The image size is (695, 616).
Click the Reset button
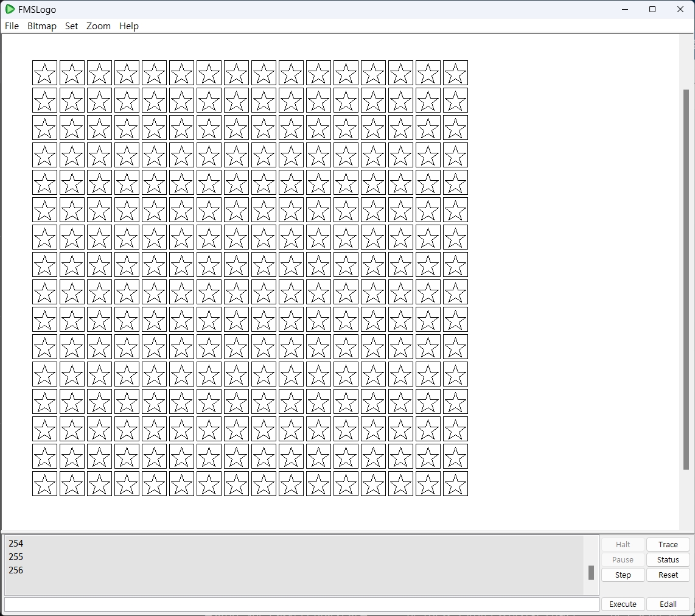click(x=668, y=575)
